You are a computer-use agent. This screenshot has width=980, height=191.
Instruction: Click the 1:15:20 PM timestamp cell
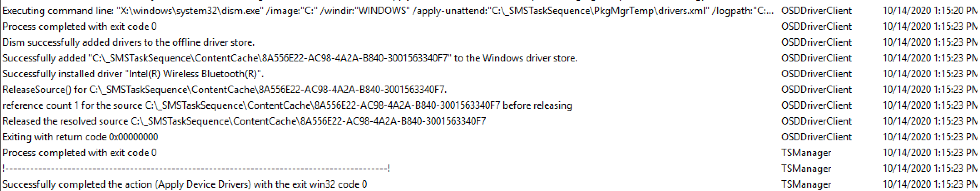930,11
